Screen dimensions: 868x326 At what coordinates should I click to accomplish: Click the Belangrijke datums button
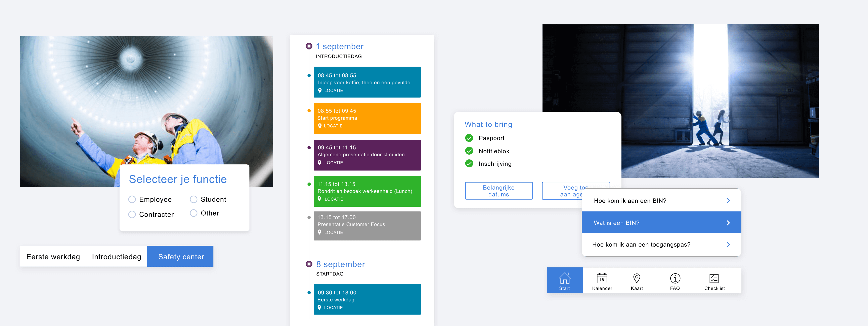[x=499, y=191]
